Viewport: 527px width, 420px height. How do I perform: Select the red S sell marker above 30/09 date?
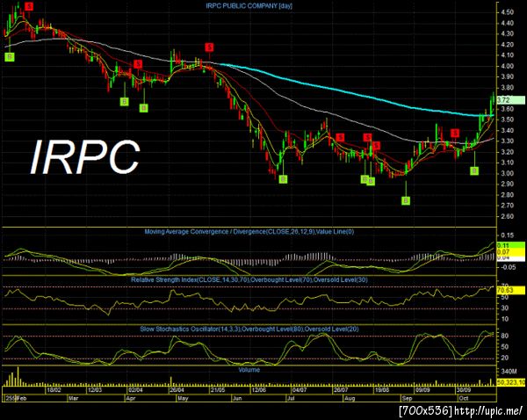455,133
